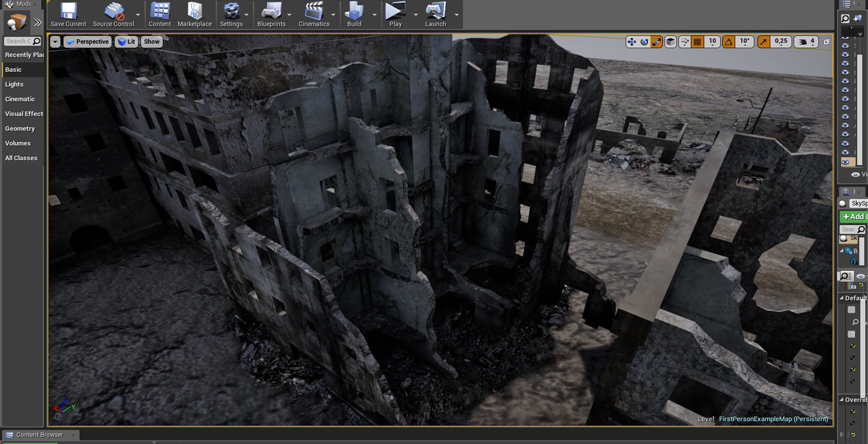Select the rotate gizmo tool in the viewport

click(x=644, y=42)
